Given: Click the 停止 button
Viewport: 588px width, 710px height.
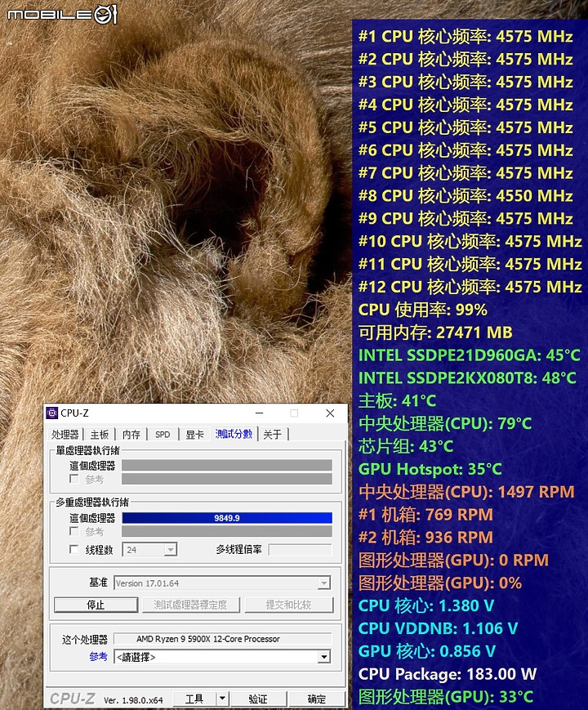Looking at the screenshot, I should click(x=96, y=605).
